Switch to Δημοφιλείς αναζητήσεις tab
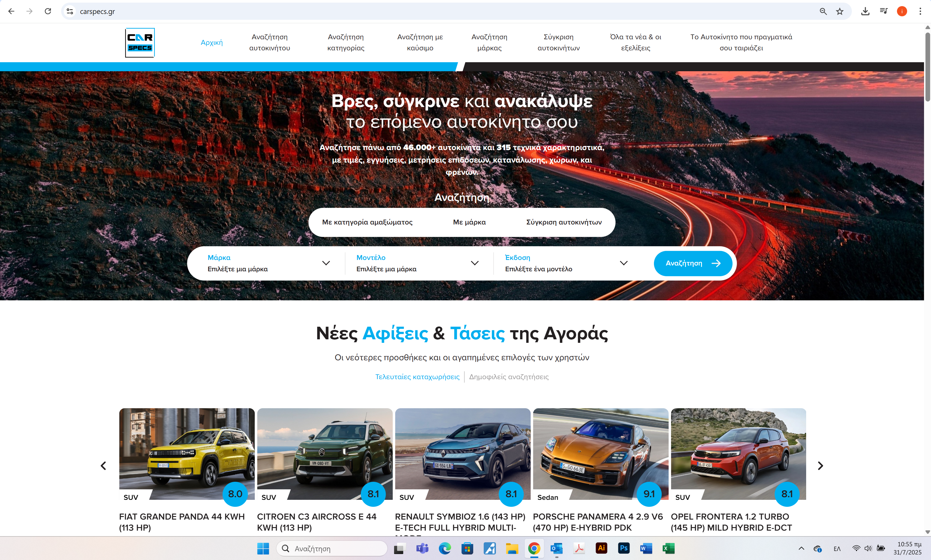 pos(508,377)
